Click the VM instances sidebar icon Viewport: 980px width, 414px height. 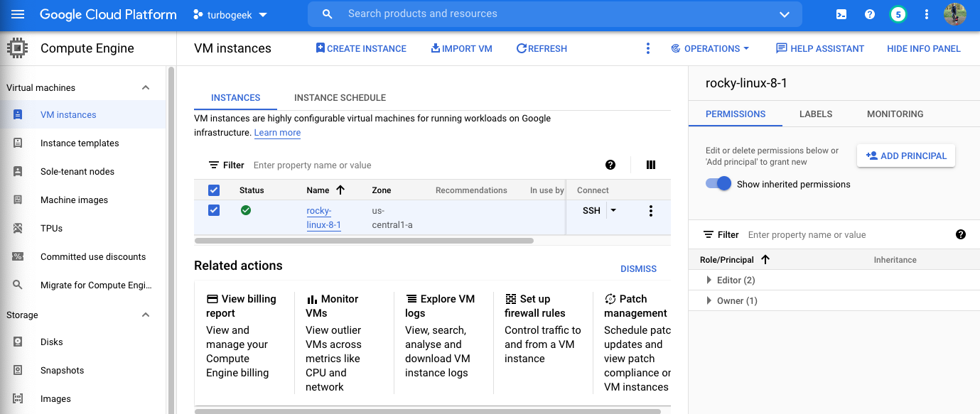pyautogui.click(x=18, y=114)
